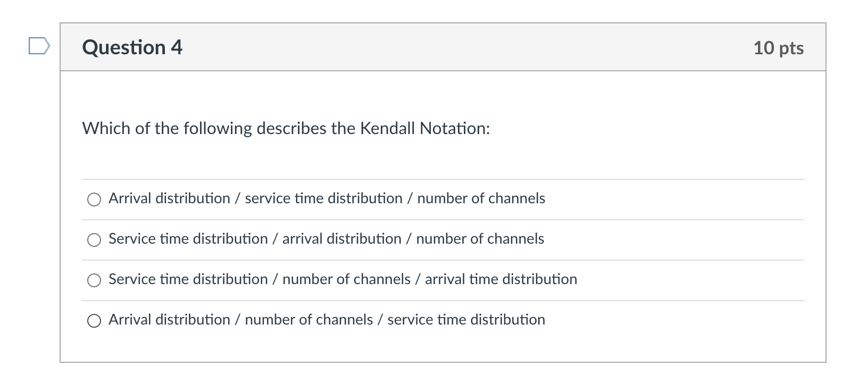Flag Question 4 for review
This screenshot has width=868, height=382.
click(x=39, y=46)
